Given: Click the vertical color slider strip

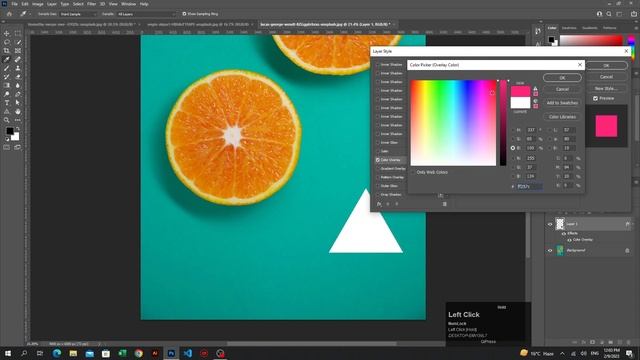Looking at the screenshot, I should [503, 123].
